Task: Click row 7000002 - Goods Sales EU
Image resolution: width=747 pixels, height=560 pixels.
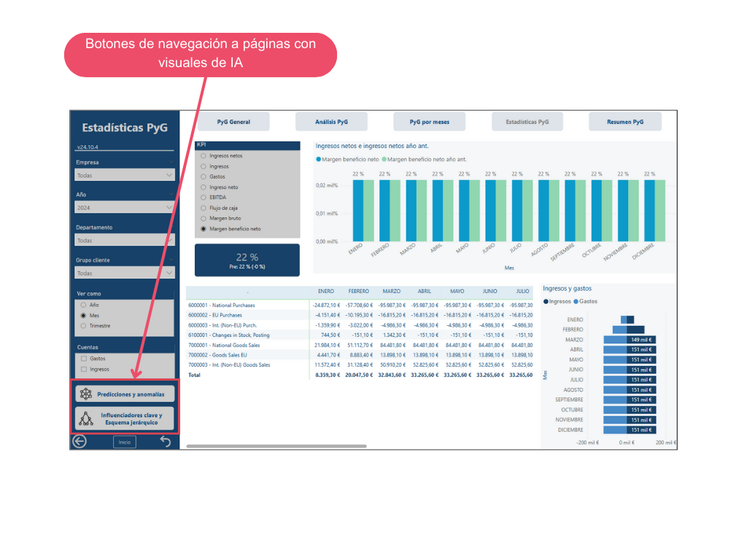Action: 217,355
